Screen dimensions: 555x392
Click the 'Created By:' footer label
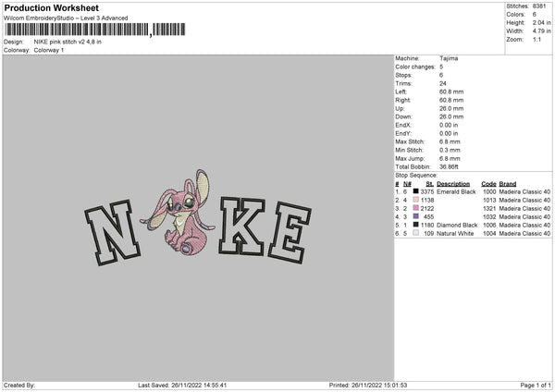(x=19, y=386)
